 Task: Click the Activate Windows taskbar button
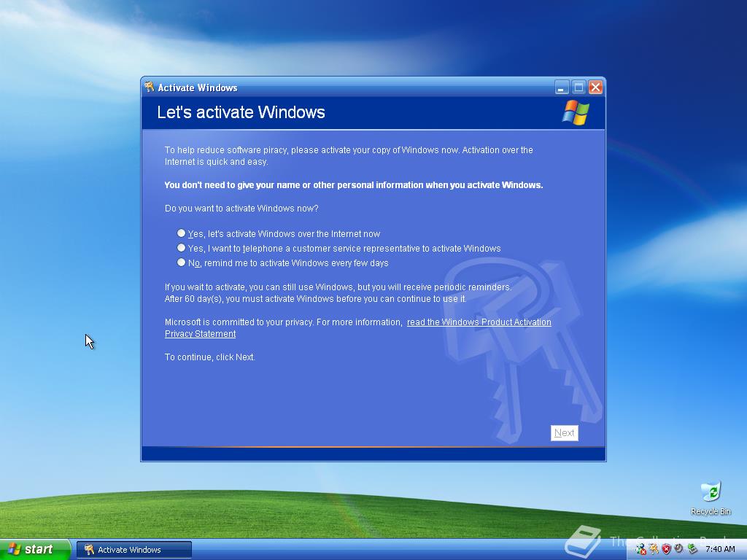134,550
